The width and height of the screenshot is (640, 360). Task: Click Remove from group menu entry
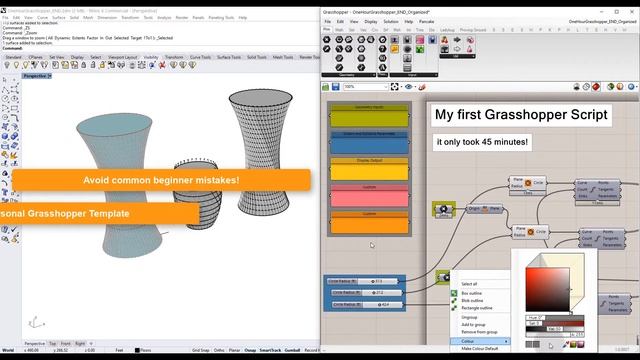(x=479, y=332)
